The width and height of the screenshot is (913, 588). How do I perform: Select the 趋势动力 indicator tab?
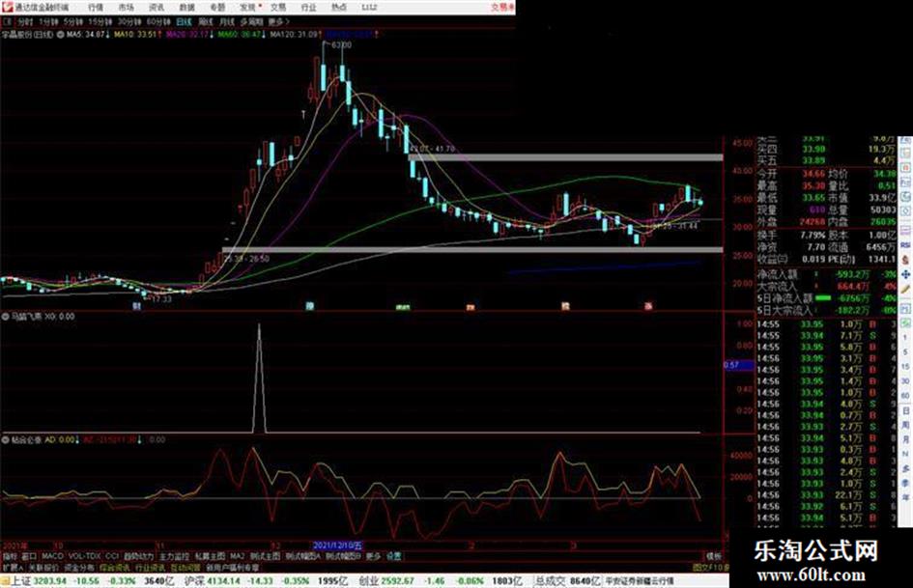[138, 556]
